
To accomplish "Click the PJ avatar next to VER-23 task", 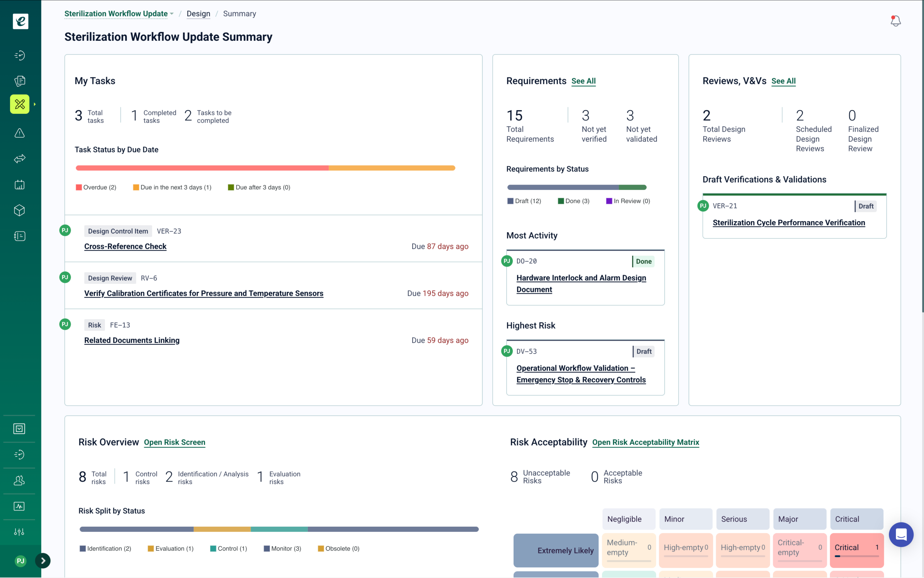I will pos(65,230).
